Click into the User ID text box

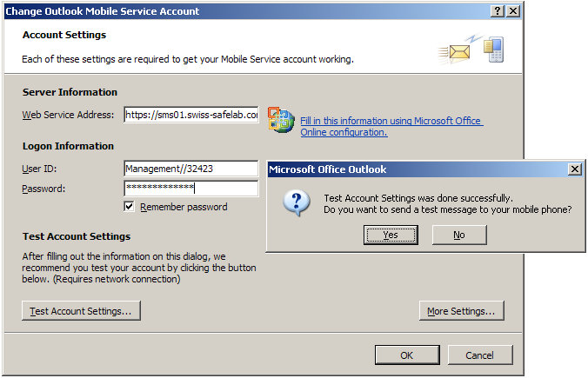pos(191,169)
